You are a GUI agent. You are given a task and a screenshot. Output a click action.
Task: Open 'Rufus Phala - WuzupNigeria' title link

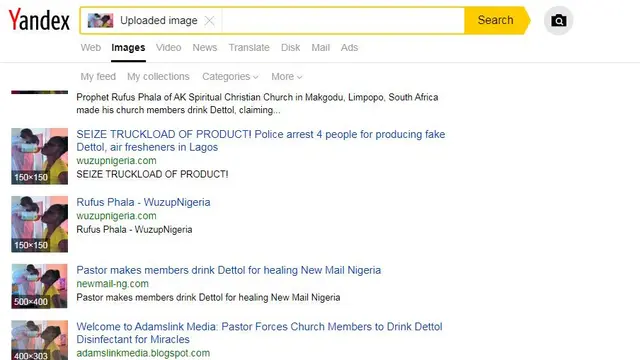pyautogui.click(x=143, y=202)
